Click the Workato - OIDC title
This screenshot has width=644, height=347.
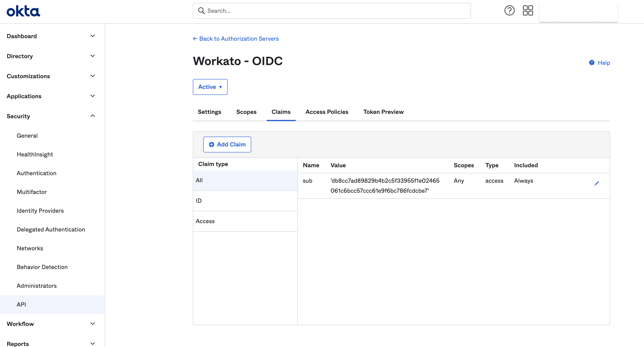pos(238,61)
